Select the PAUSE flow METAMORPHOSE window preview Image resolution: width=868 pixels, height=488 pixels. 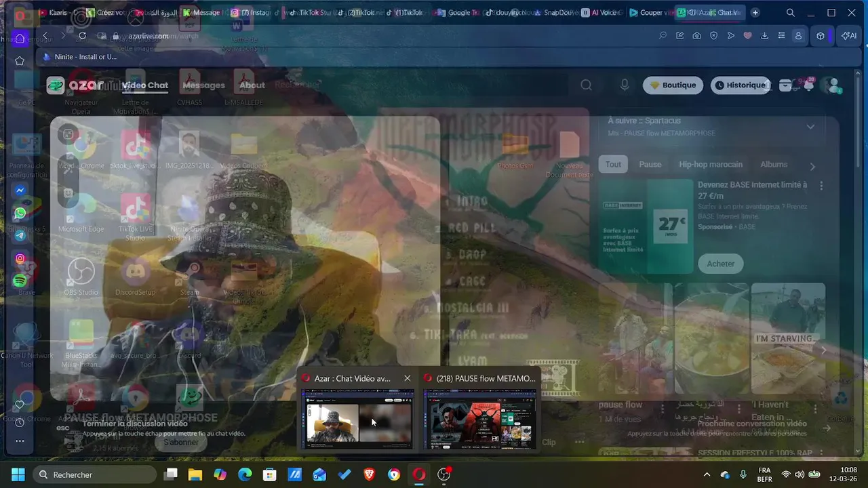pos(479,418)
